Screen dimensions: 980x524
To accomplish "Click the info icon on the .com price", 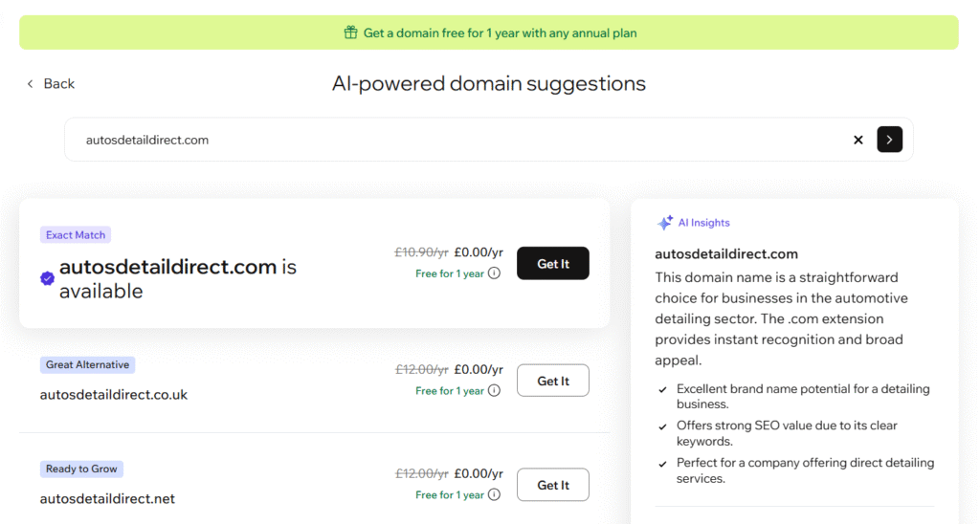I will pyautogui.click(x=494, y=273).
